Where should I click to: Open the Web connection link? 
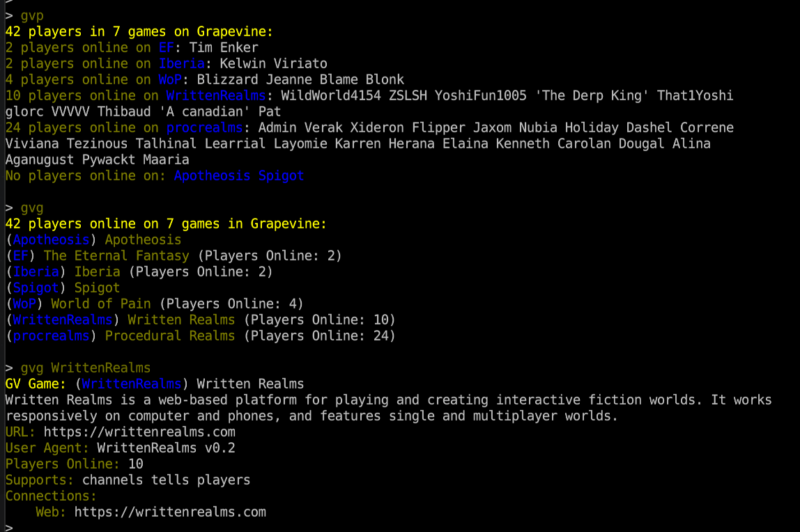coord(170,512)
